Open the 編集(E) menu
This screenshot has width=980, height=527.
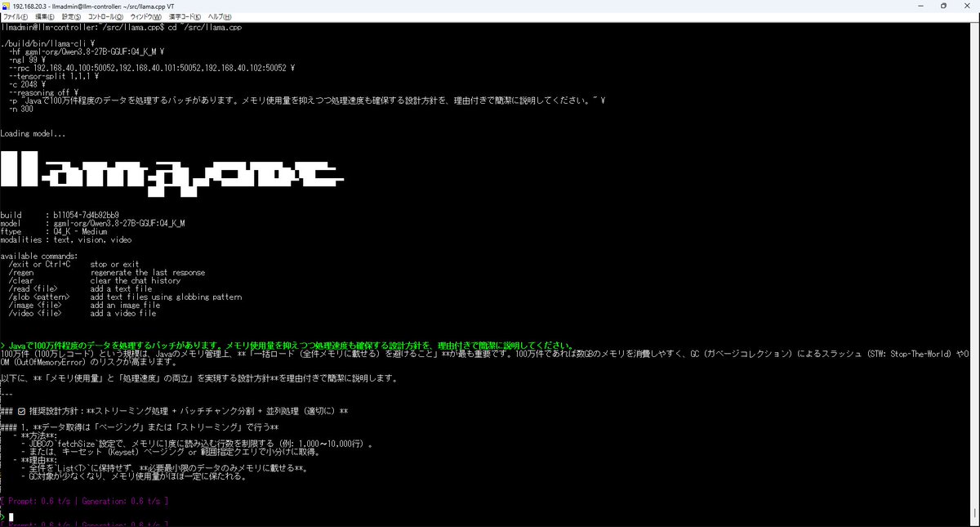pos(45,16)
